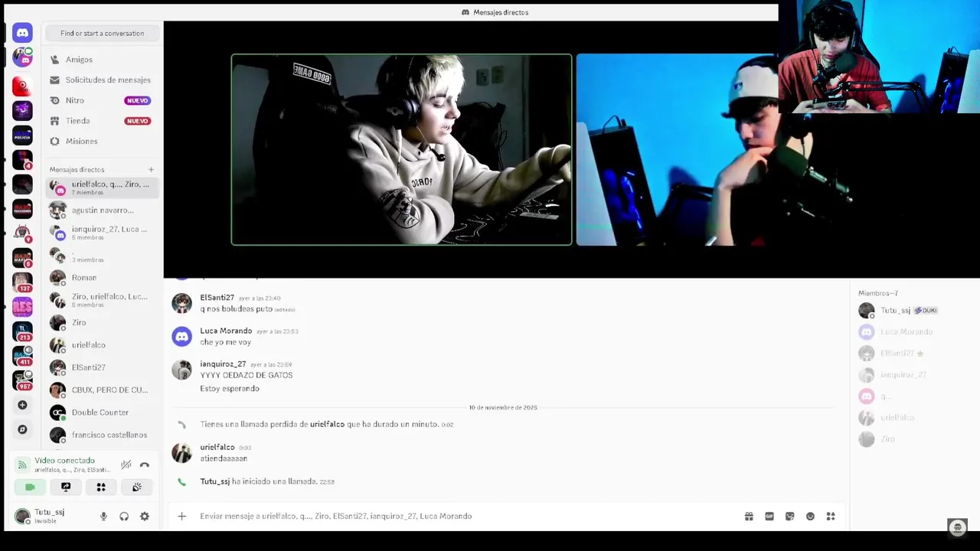Open Tutu_ssj user status avatar
The width and height of the screenshot is (980, 551).
22,516
